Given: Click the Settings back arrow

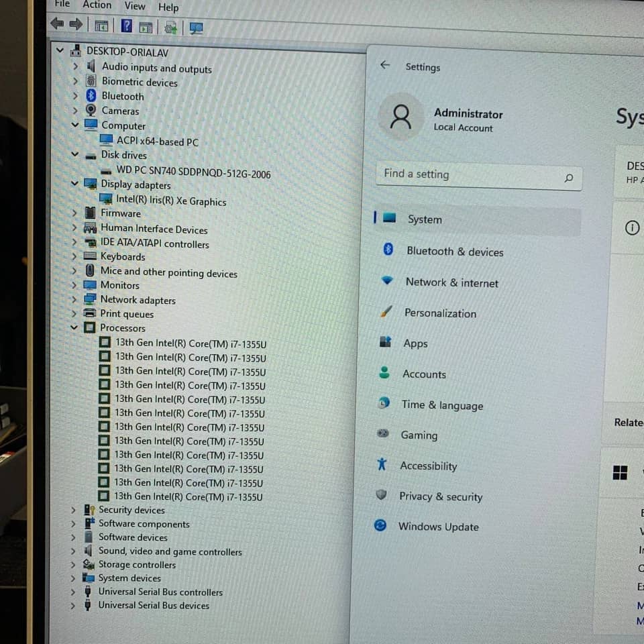Looking at the screenshot, I should click(x=385, y=65).
